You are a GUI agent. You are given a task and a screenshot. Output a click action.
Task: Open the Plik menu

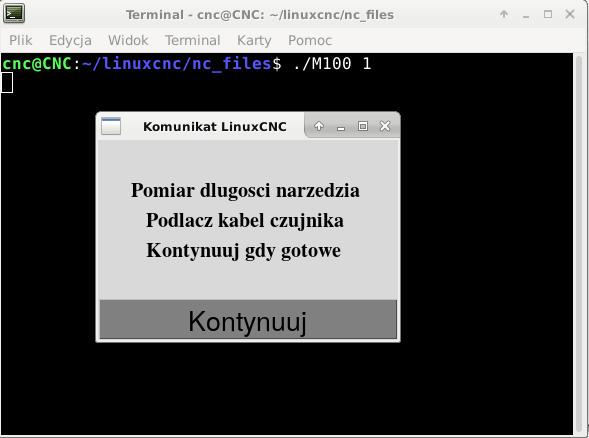click(x=21, y=40)
